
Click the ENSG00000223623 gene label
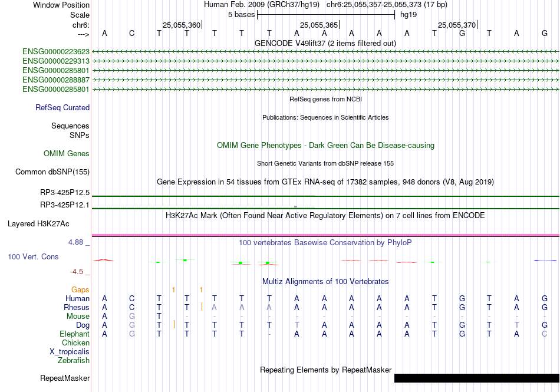pos(56,52)
